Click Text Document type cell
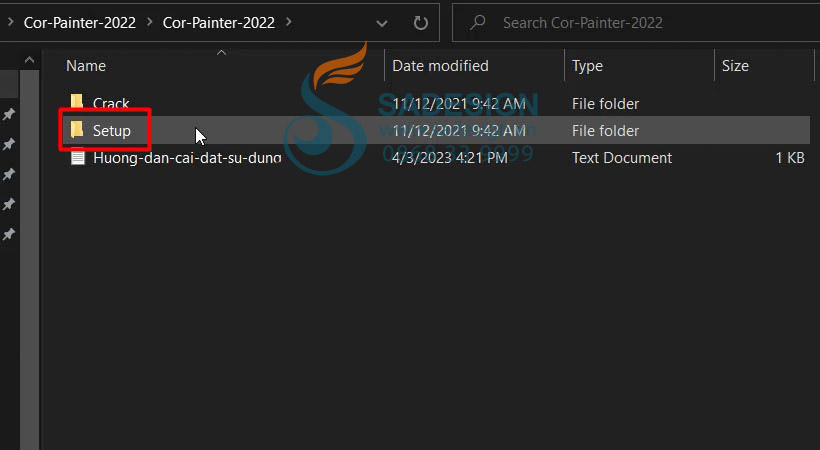 (622, 158)
